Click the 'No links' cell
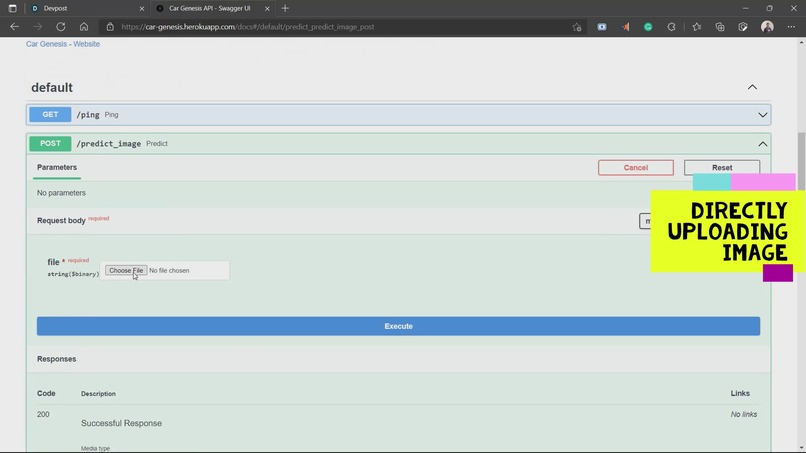The width and height of the screenshot is (806, 453). pos(744,414)
